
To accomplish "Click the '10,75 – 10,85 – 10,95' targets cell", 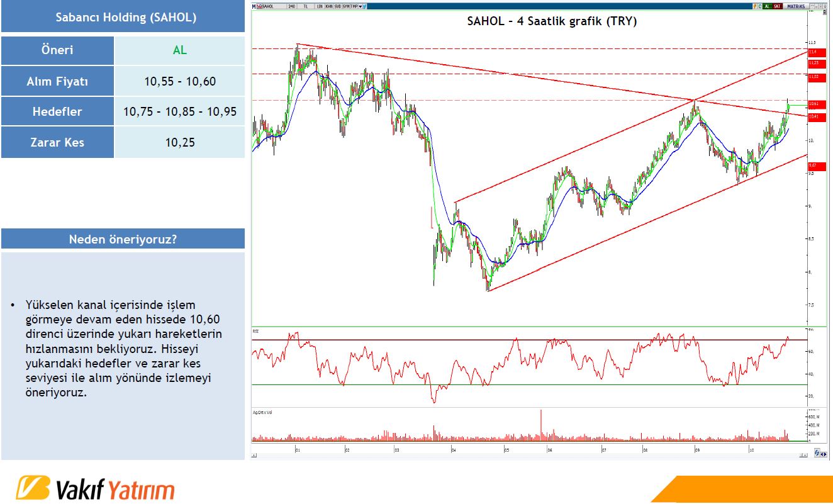I will (x=179, y=111).
